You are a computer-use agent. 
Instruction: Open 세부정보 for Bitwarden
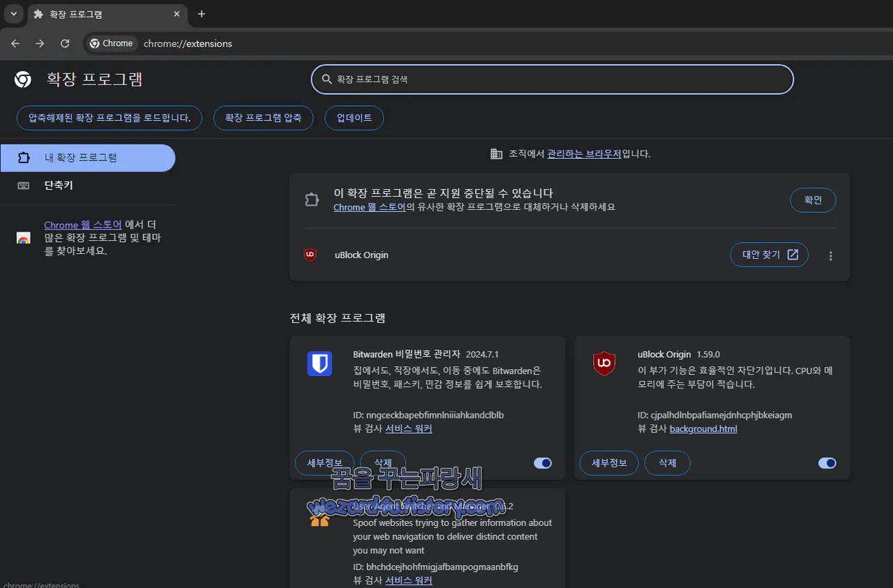(x=324, y=462)
